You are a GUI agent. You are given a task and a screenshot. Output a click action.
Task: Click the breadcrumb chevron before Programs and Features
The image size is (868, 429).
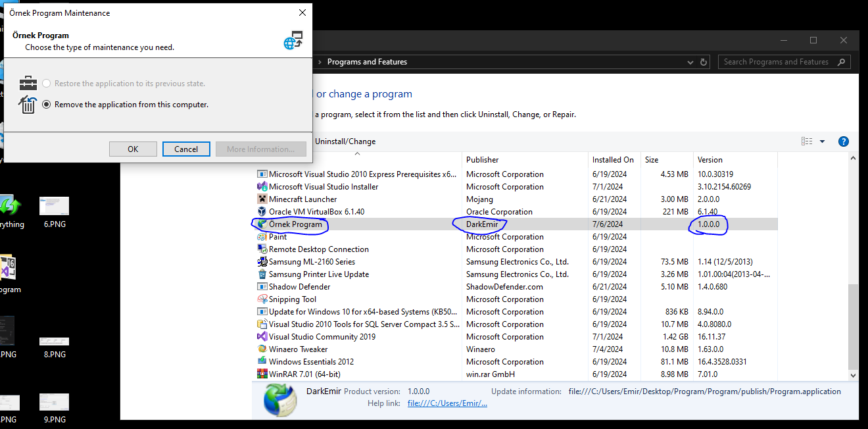tap(320, 62)
